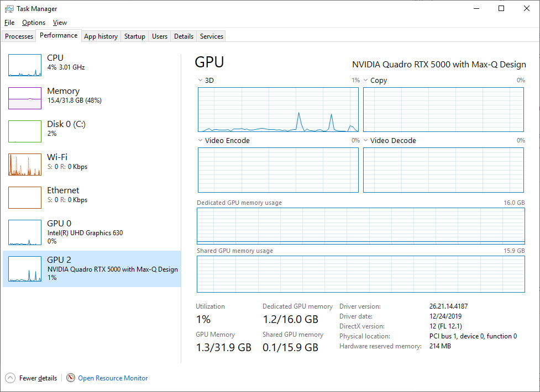Collapse details with Fewer details button
Viewport: 540px width, 392px height.
pyautogui.click(x=31, y=378)
